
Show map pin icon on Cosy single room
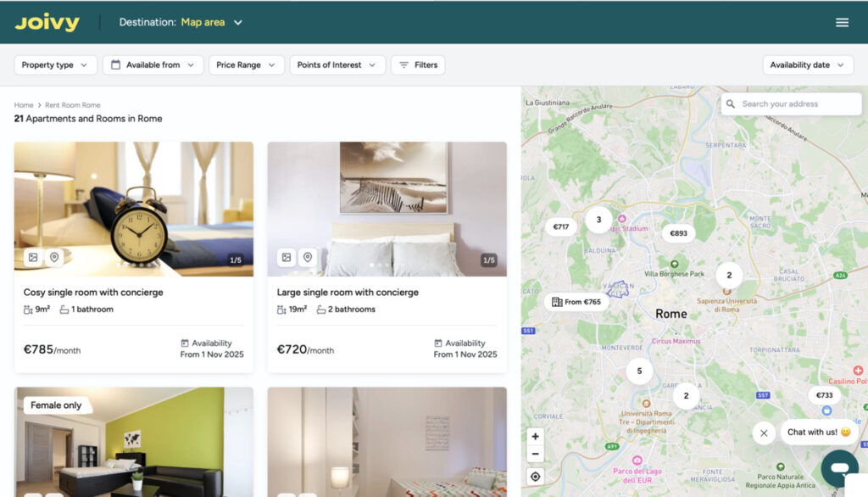point(54,257)
